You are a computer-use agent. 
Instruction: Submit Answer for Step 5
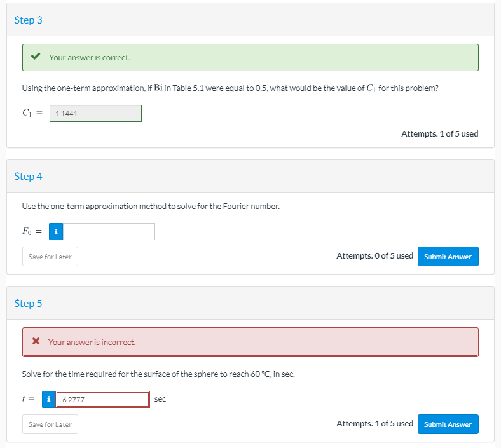point(448,424)
